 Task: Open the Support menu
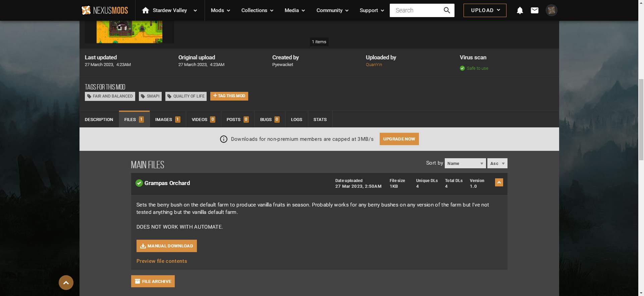point(372,10)
